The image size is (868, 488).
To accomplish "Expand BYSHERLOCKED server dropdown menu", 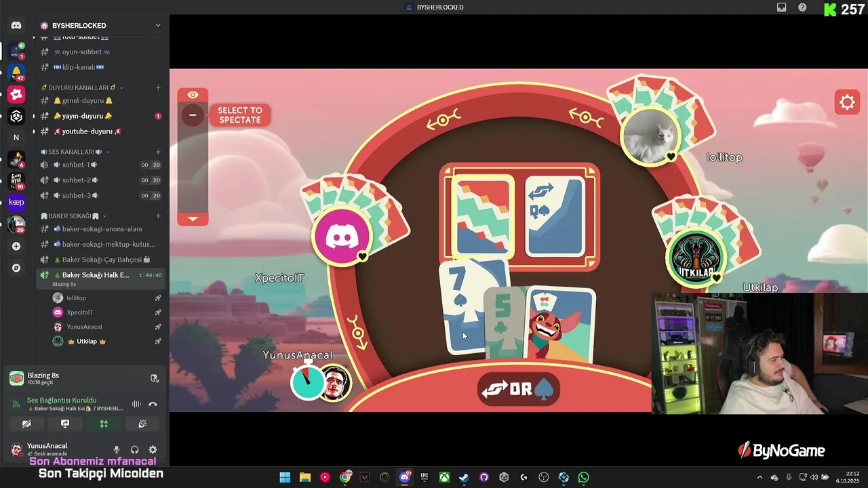I will pos(158,25).
